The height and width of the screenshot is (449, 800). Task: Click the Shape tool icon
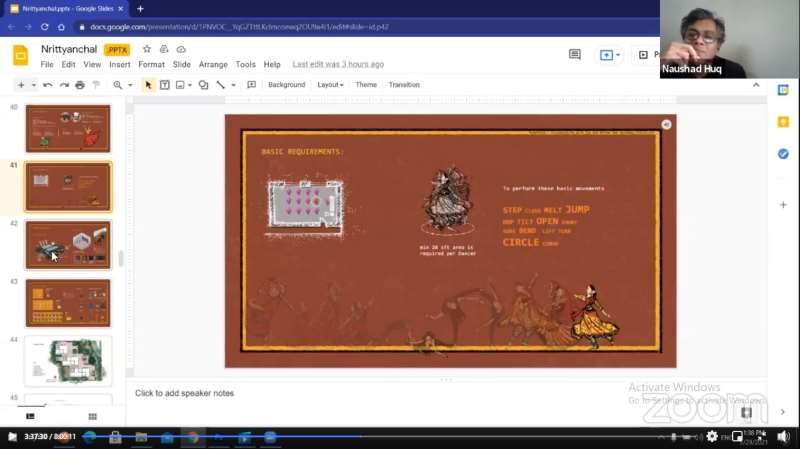pos(203,85)
